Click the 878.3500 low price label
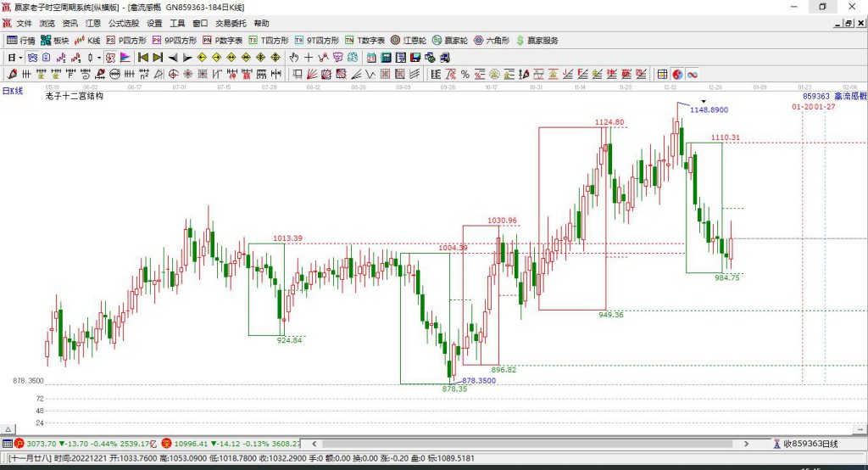This screenshot has width=868, height=470. click(479, 381)
